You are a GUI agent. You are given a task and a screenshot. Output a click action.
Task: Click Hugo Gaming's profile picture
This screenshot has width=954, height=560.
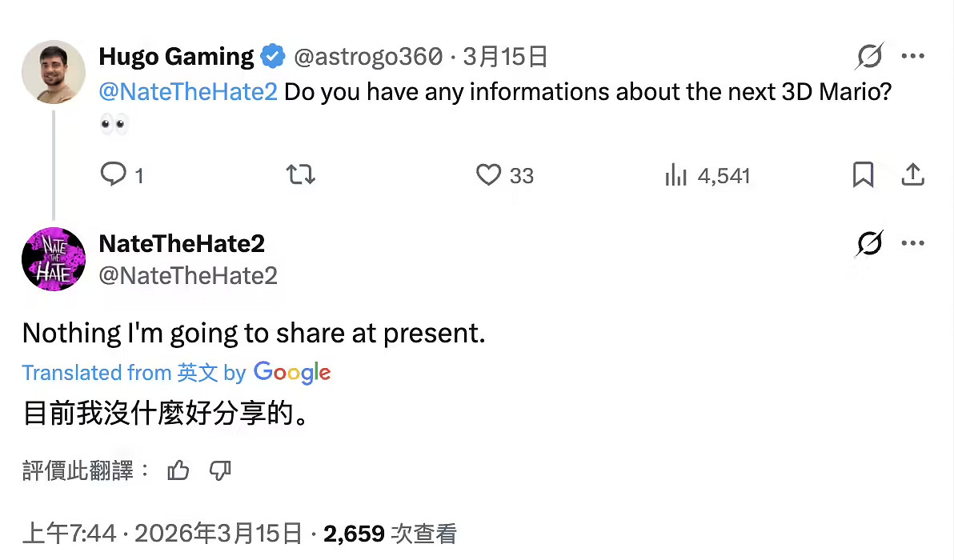coord(53,71)
